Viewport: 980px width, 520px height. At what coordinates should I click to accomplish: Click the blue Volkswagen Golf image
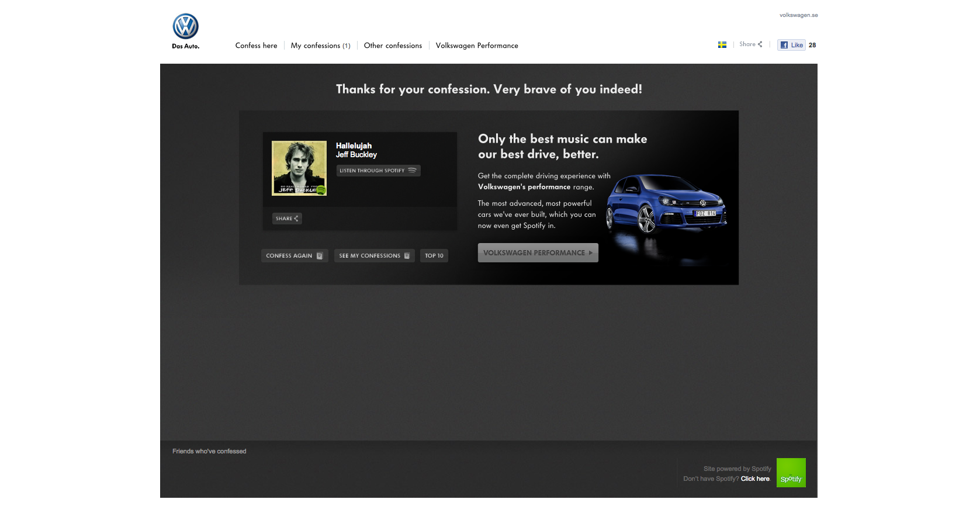[667, 204]
